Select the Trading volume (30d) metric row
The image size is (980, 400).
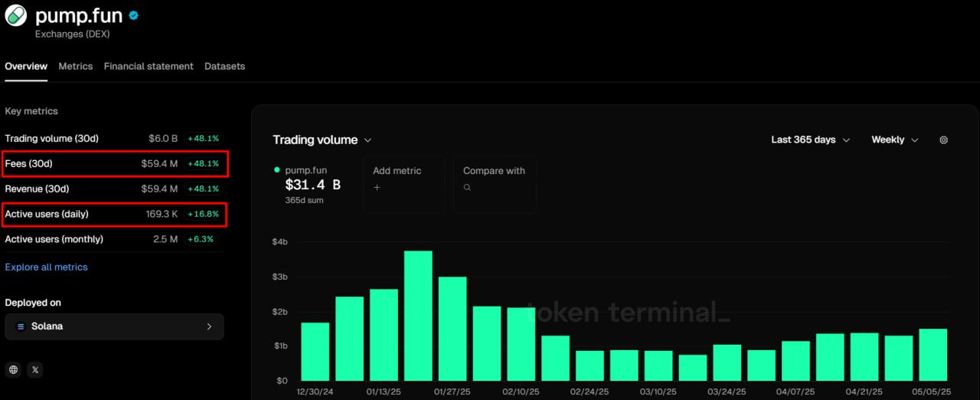114,139
